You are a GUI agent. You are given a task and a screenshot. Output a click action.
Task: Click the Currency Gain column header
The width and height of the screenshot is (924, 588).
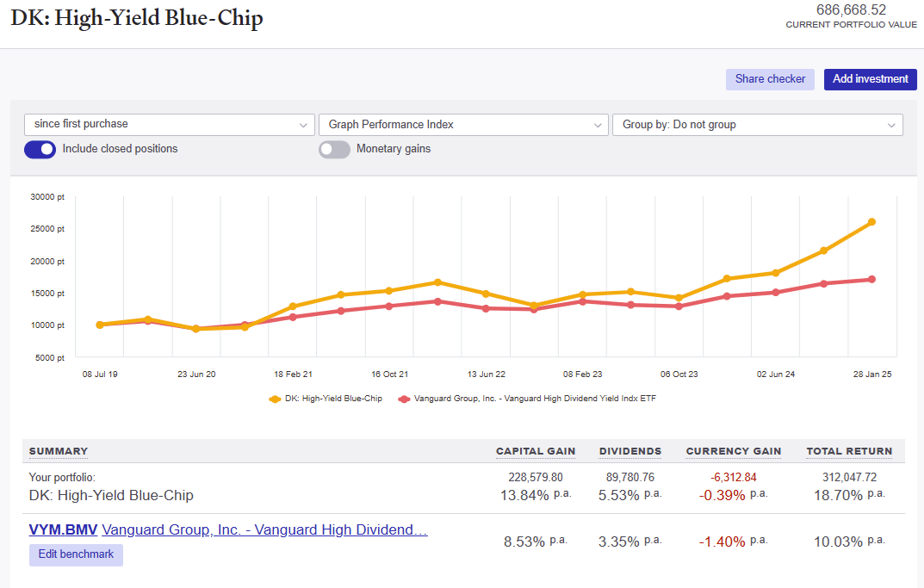pos(734,451)
